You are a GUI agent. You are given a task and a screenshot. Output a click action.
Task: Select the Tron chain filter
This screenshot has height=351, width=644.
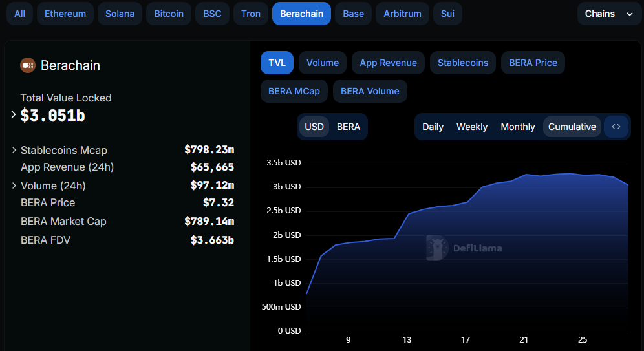251,14
